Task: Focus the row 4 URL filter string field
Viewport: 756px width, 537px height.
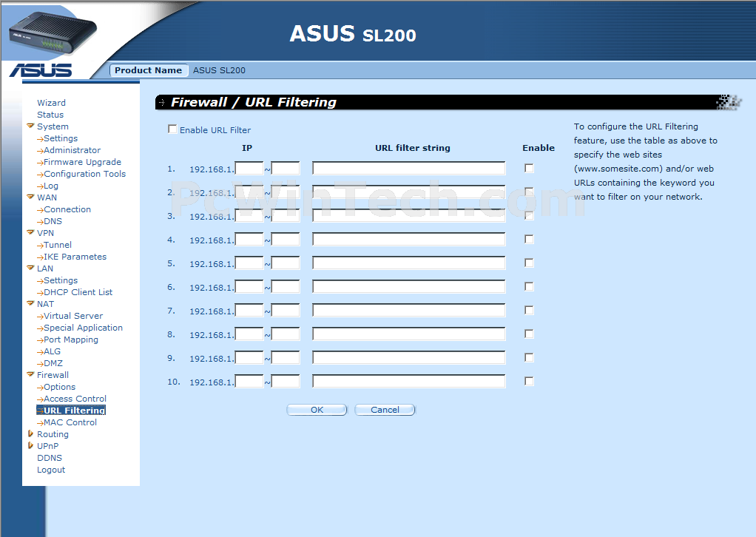Action: click(x=409, y=239)
